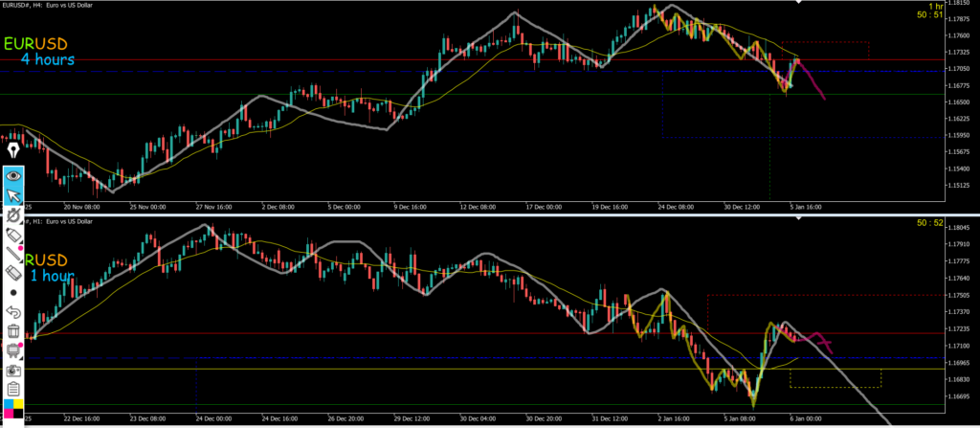Click the pen nib icon above the toolbar
980x428 pixels.
click(14, 151)
